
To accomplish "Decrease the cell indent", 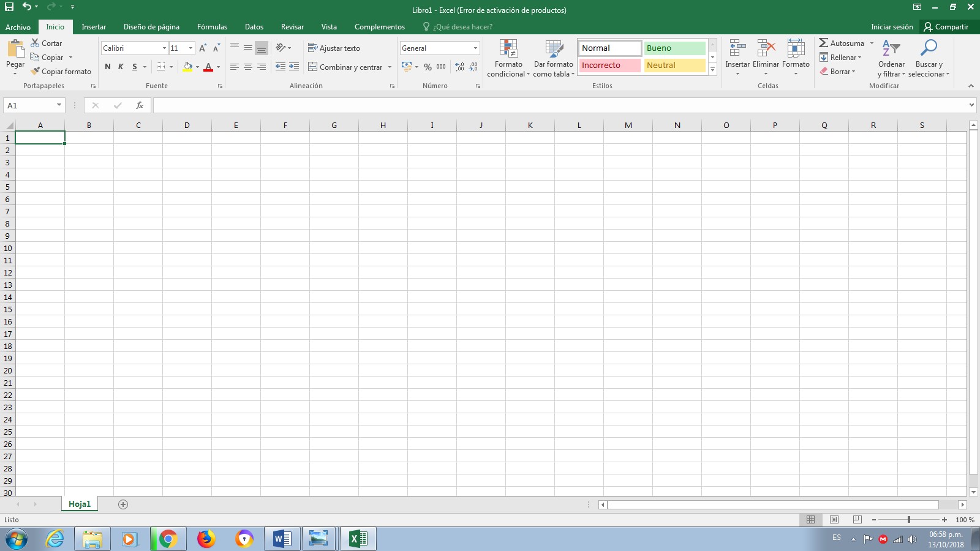I will click(281, 67).
